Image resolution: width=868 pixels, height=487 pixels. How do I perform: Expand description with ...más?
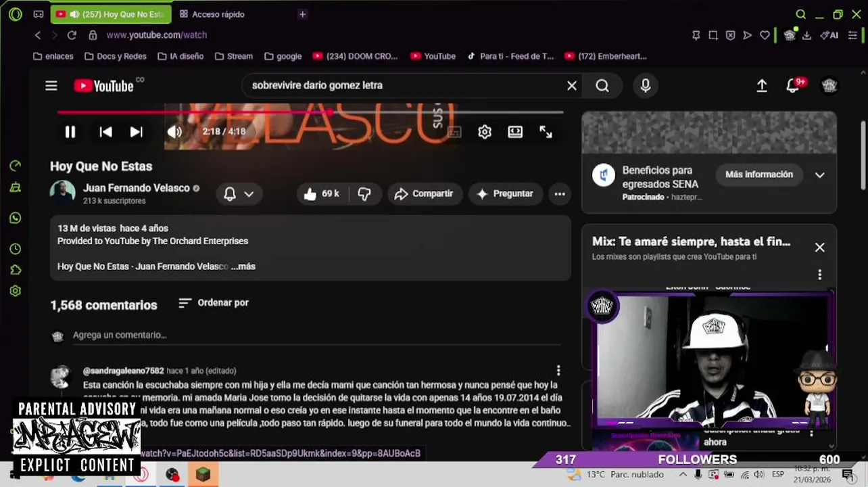pos(243,266)
